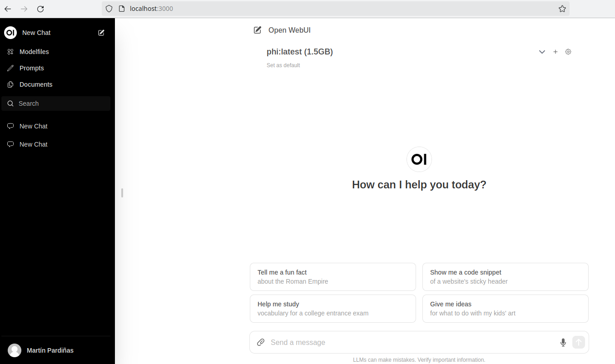Open settings via the gear icon

[568, 52]
